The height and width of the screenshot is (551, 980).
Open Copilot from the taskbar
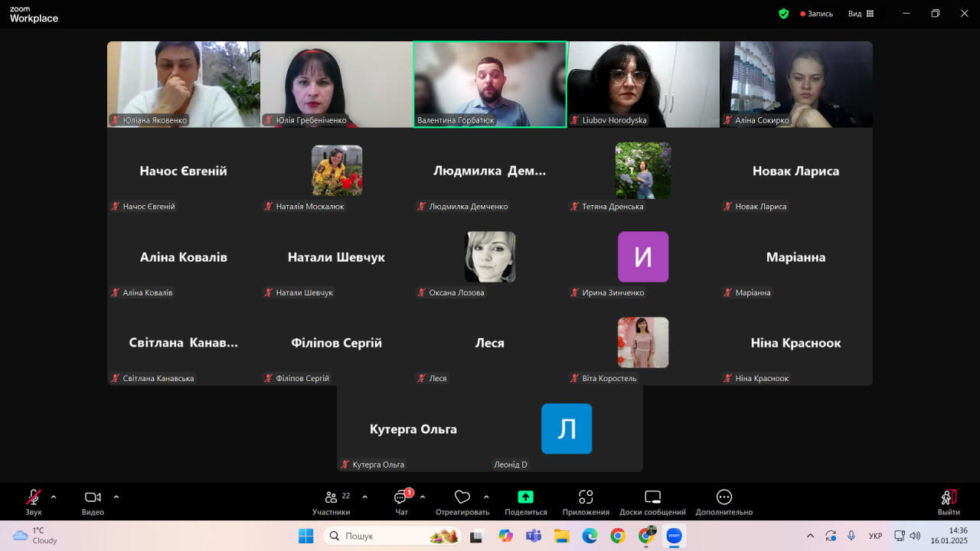click(505, 536)
